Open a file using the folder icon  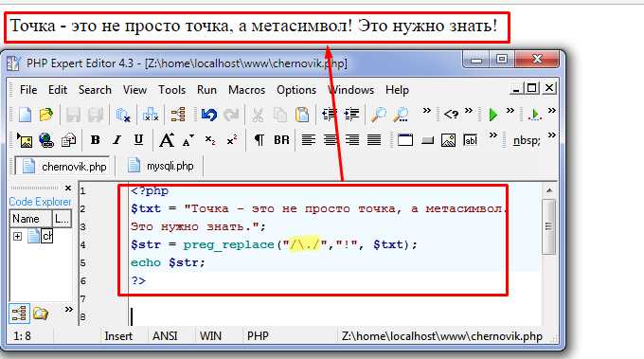tap(46, 115)
